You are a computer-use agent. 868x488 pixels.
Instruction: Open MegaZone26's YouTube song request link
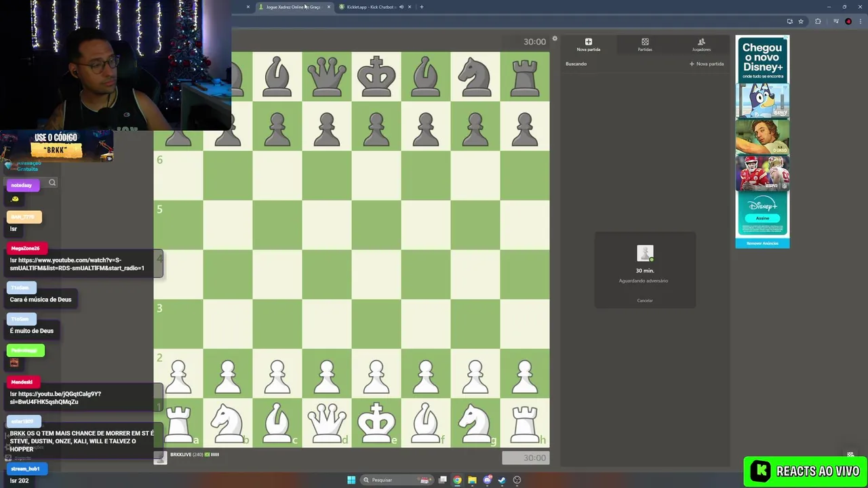[x=77, y=264]
